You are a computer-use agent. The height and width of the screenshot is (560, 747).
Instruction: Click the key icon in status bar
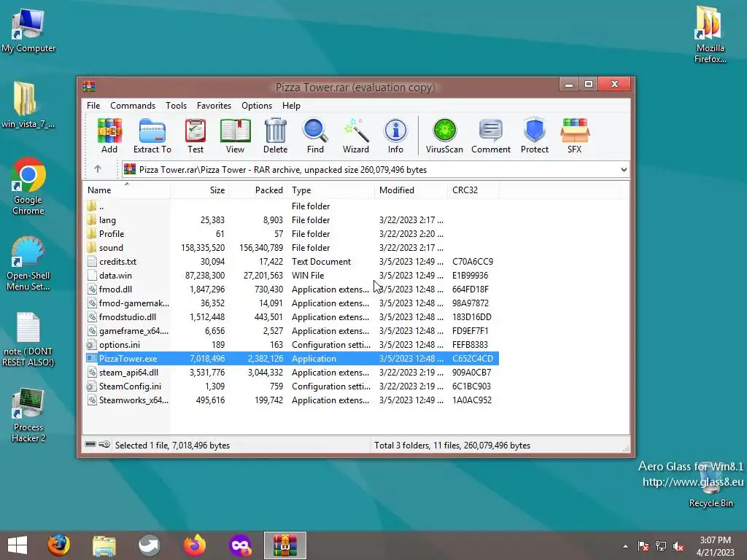(104, 445)
